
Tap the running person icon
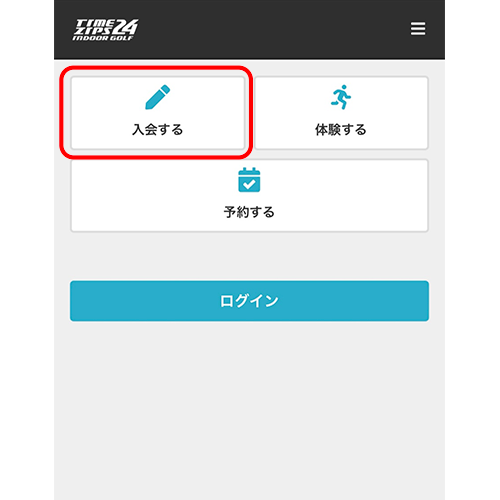pos(341,97)
